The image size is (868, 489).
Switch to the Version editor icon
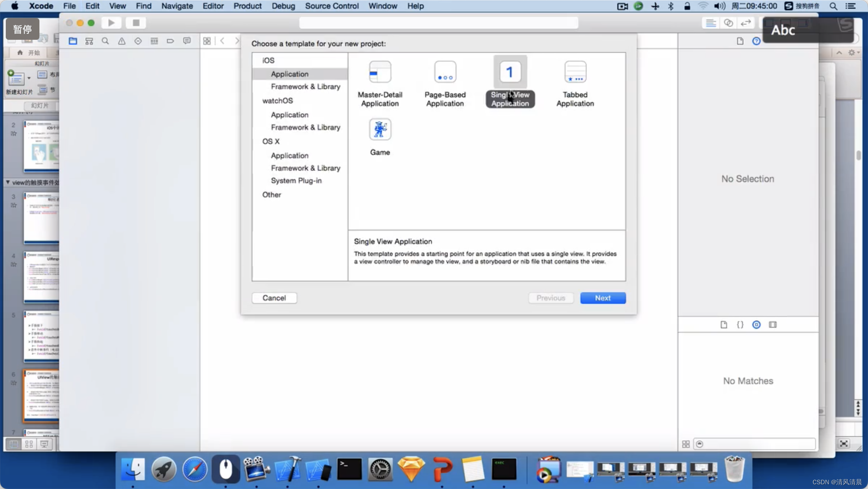[745, 23]
